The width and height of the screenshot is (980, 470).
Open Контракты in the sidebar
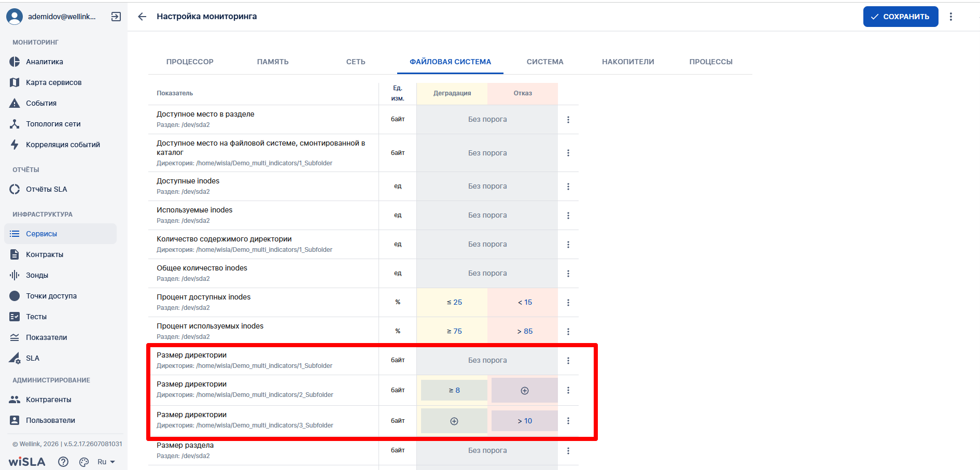[x=60, y=254]
